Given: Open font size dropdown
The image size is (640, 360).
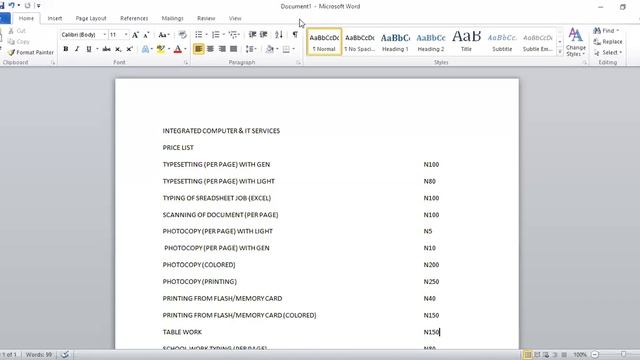Looking at the screenshot, I should 126,35.
